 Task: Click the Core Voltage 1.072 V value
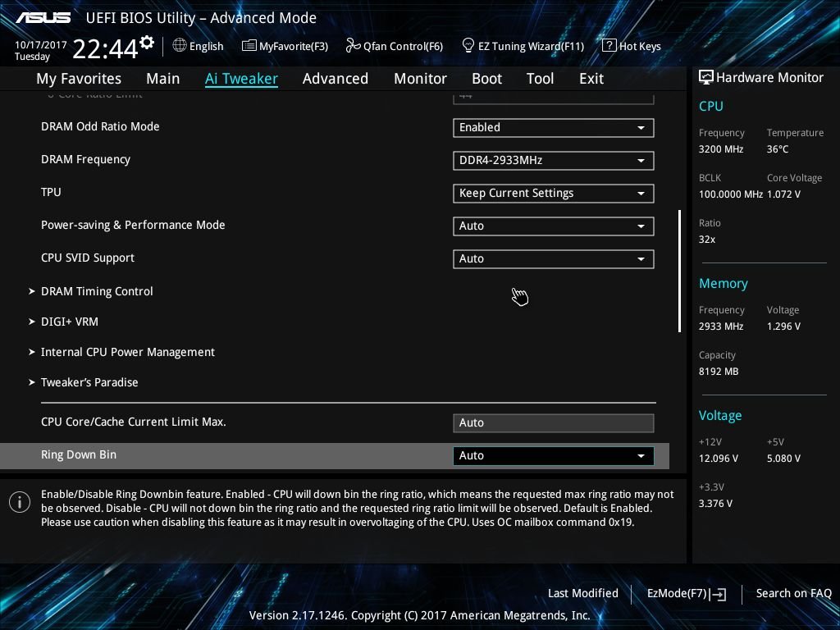coord(783,194)
